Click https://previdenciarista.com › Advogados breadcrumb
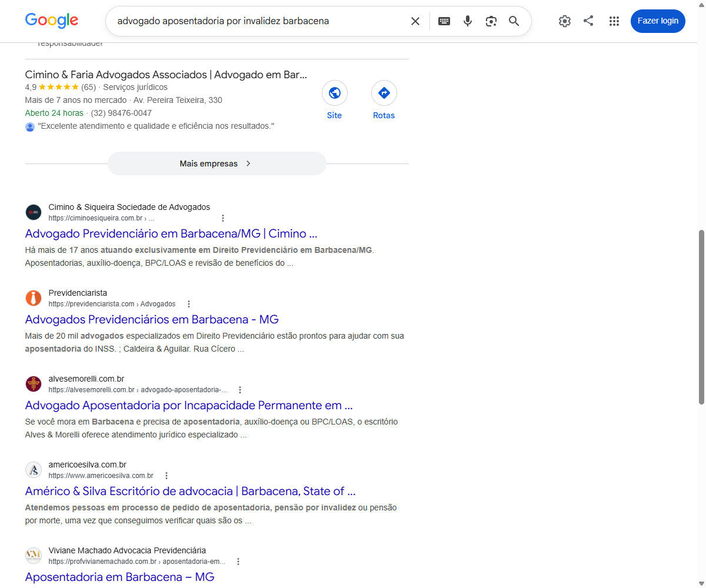This screenshot has width=706, height=588. point(112,304)
